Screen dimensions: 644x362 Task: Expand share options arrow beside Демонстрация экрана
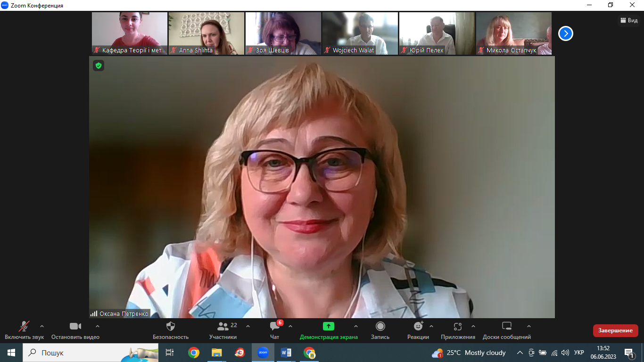(356, 326)
